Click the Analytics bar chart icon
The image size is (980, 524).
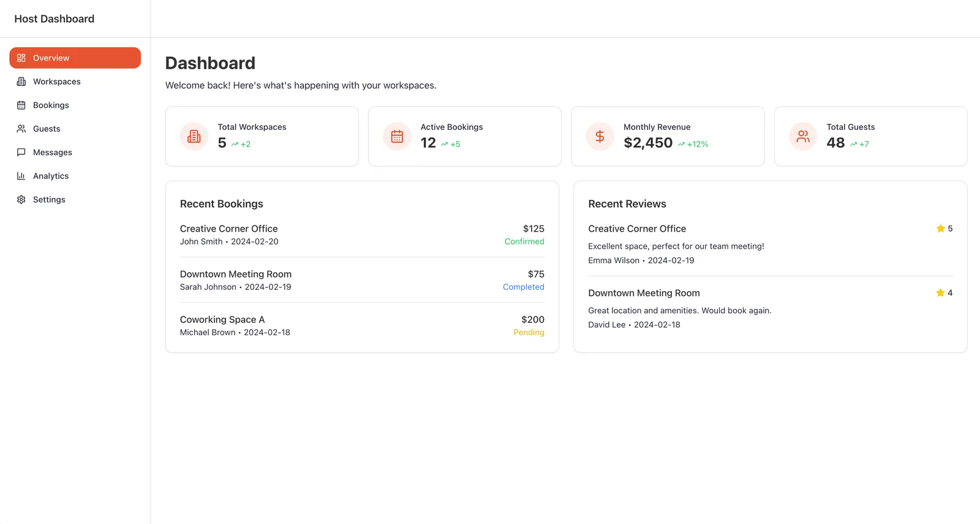21,176
